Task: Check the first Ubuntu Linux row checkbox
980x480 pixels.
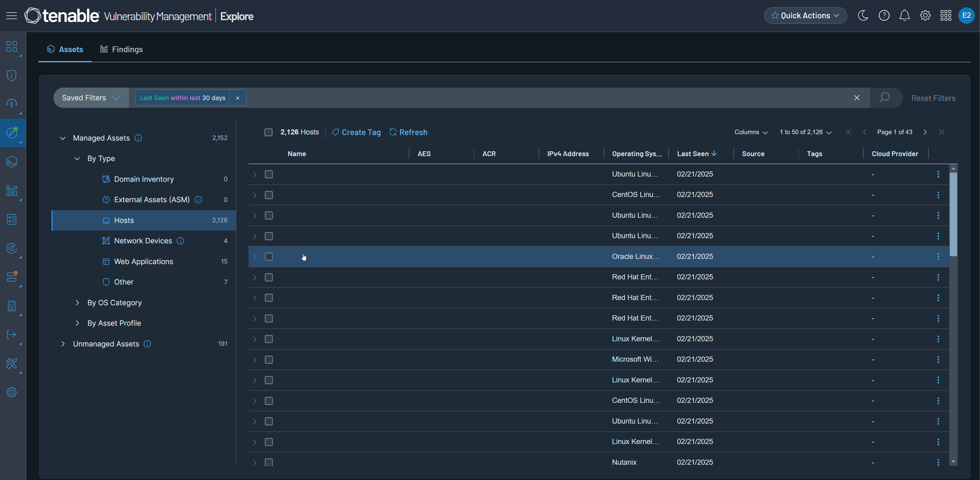Action: (269, 174)
